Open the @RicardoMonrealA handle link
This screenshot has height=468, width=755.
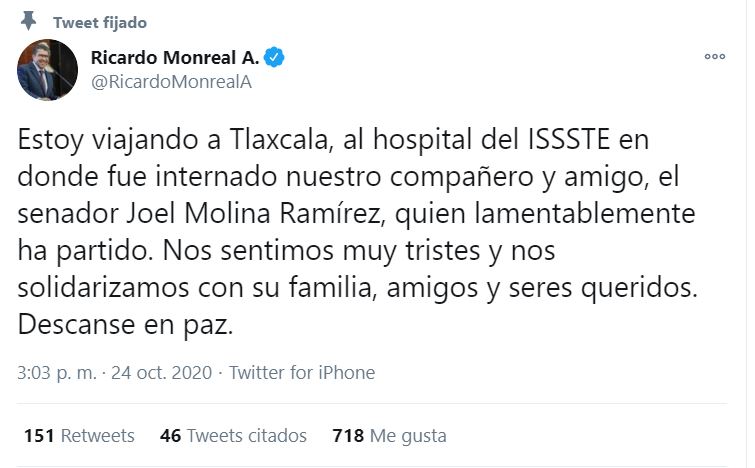pyautogui.click(x=171, y=82)
